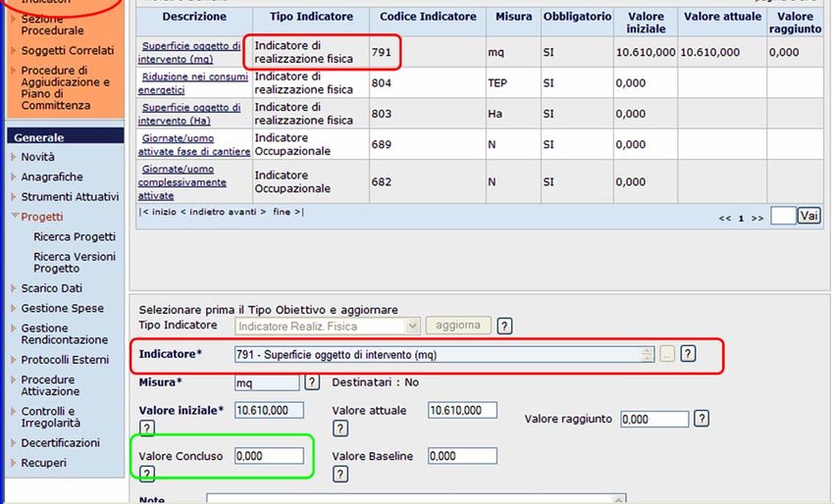Open help icon beside Valore raggiunto
The width and height of the screenshot is (834, 504).
pos(702,419)
